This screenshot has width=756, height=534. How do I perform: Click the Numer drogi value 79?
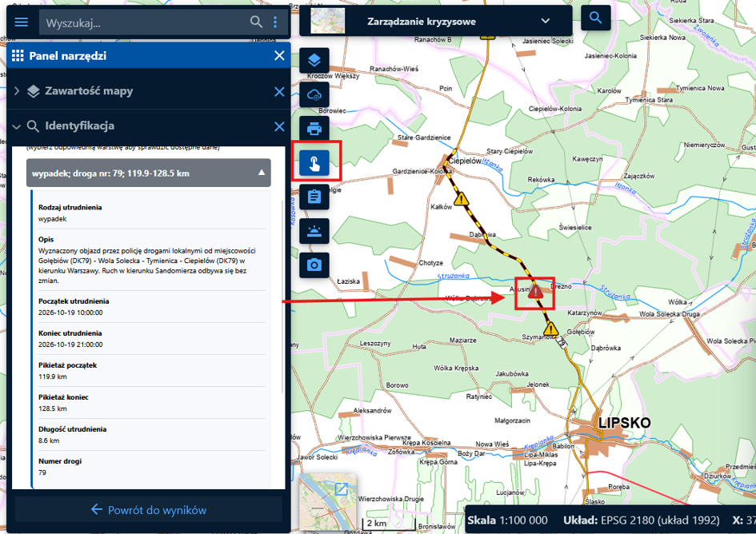(42, 472)
